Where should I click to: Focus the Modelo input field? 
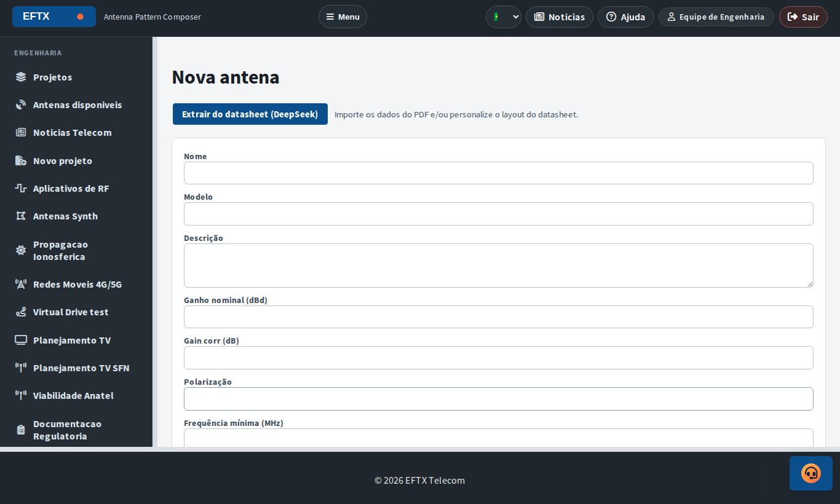pyautogui.click(x=499, y=214)
